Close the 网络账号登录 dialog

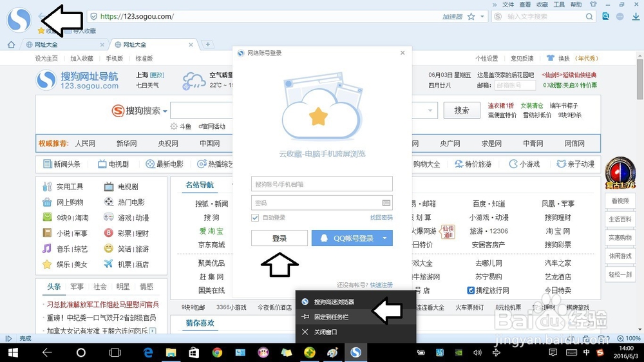pyautogui.click(x=402, y=53)
